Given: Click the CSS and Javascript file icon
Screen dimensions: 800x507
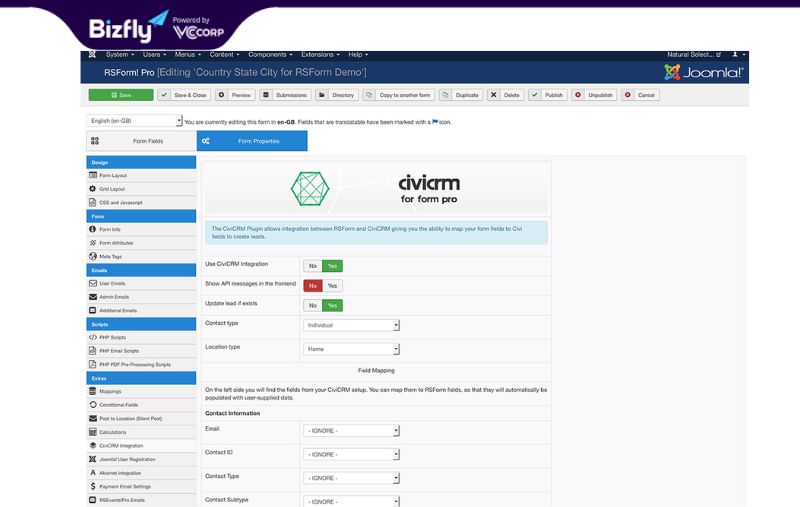Looking at the screenshot, I should 93,202.
